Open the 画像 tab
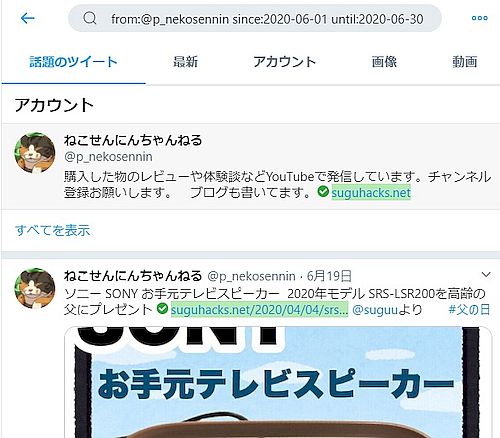Screen dimensions: 500x438 click(x=384, y=62)
